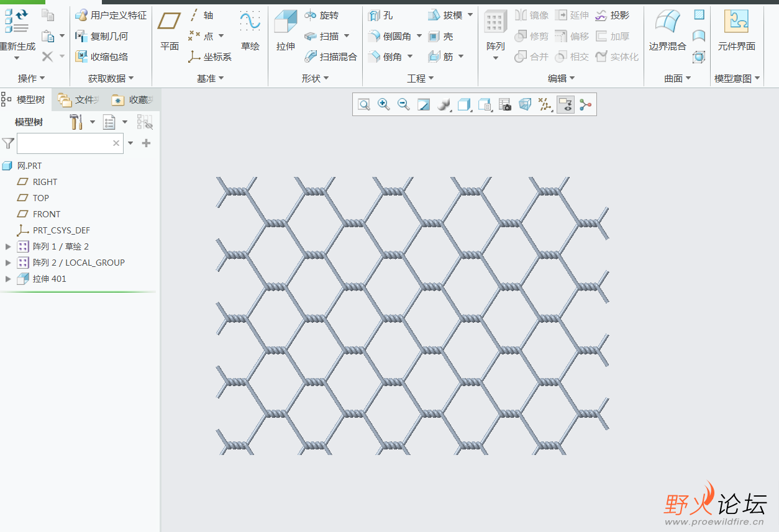Open the 形状 shapes group menu
This screenshot has width=779, height=532.
pos(316,78)
